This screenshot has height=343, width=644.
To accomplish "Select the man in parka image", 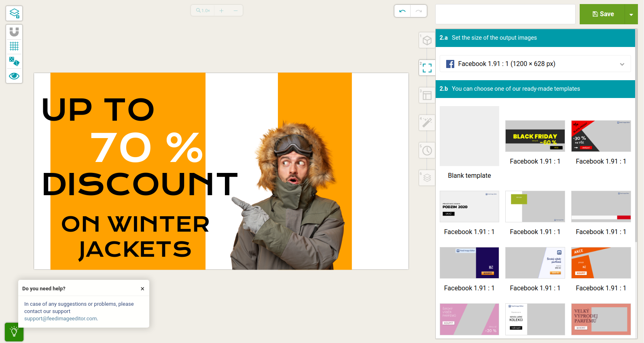I will click(x=288, y=194).
